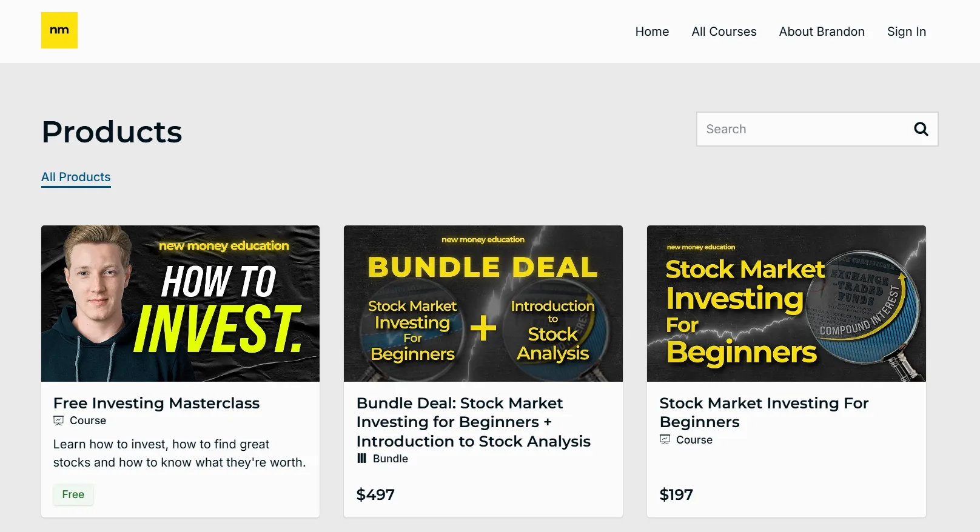Image resolution: width=980 pixels, height=532 pixels.
Task: Click course icon under Free Investing Masterclass
Action: click(x=59, y=421)
